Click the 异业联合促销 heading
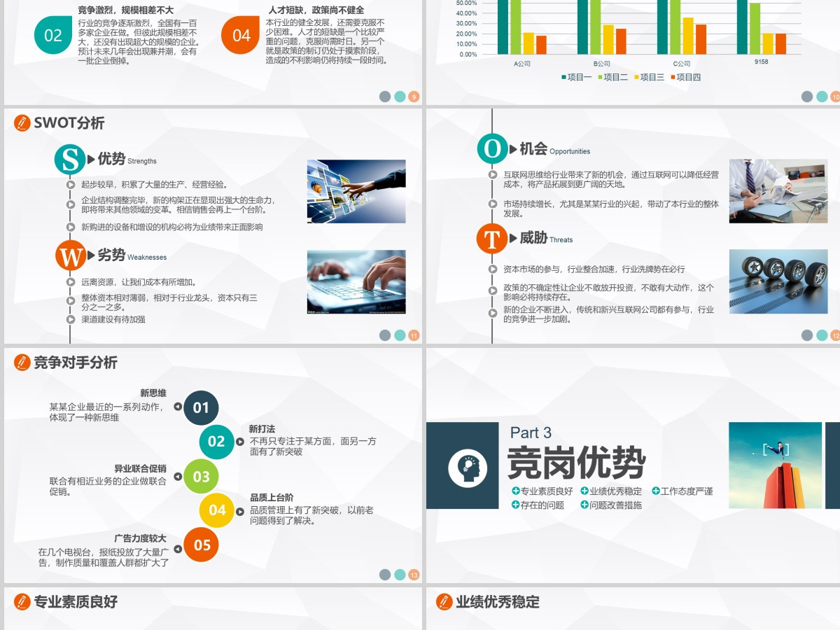The height and width of the screenshot is (630, 840). pyautogui.click(x=140, y=468)
